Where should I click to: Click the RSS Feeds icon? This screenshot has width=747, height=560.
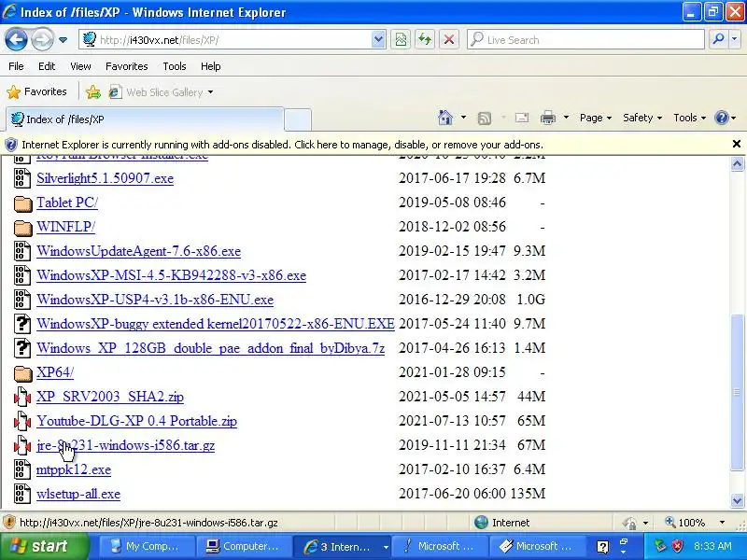pos(485,119)
